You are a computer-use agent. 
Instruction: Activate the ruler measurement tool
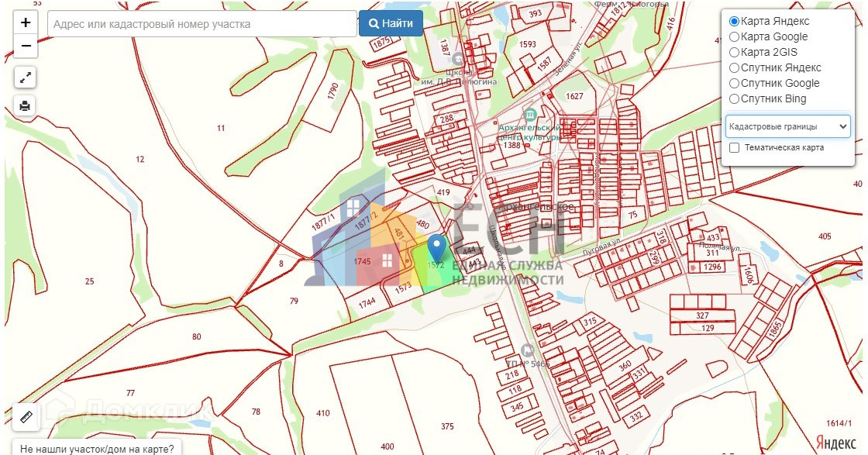coord(26,417)
